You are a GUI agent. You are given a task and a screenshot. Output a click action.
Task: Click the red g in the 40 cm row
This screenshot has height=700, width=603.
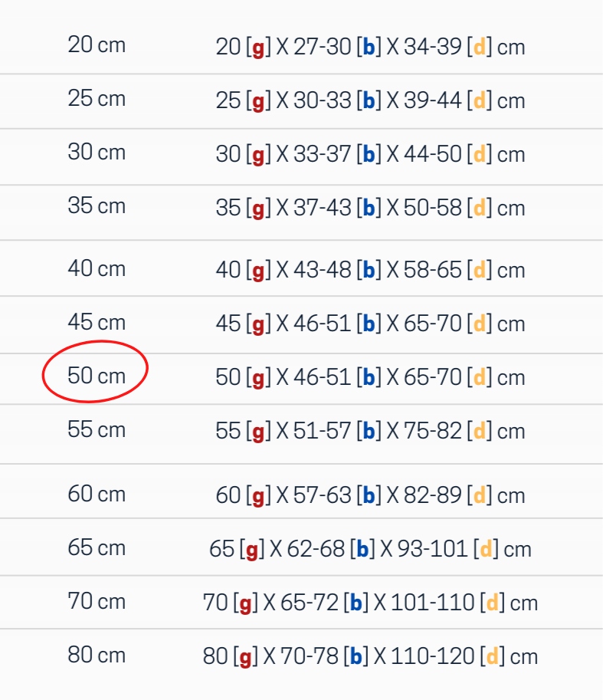pos(258,271)
